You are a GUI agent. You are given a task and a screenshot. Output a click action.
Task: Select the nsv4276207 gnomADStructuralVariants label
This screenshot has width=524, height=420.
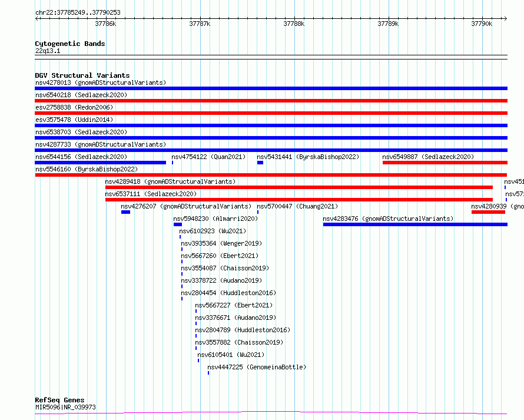tap(186, 206)
